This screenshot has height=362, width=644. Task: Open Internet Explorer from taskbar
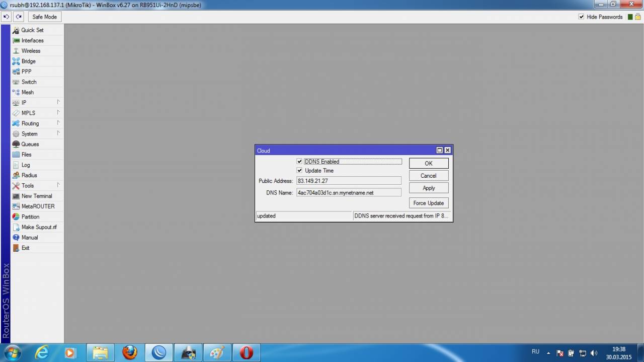point(42,352)
